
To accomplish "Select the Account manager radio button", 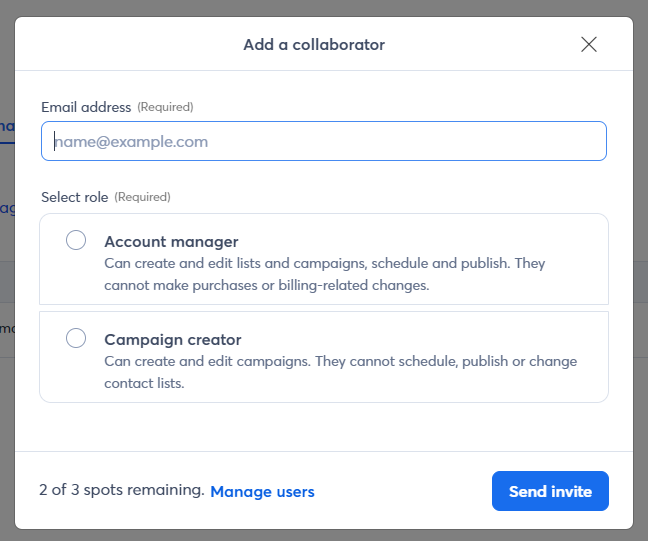I will point(76,241).
